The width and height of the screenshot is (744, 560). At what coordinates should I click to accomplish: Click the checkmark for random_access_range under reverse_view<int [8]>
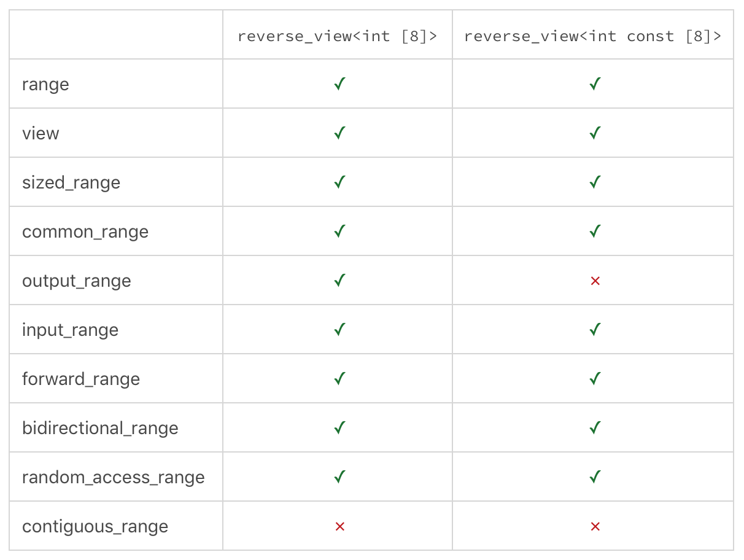point(339,477)
